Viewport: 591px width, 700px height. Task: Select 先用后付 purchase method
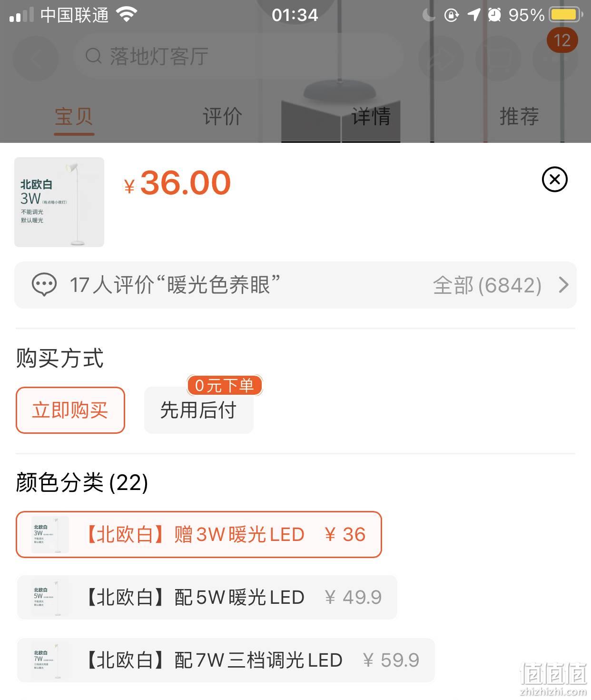click(199, 410)
